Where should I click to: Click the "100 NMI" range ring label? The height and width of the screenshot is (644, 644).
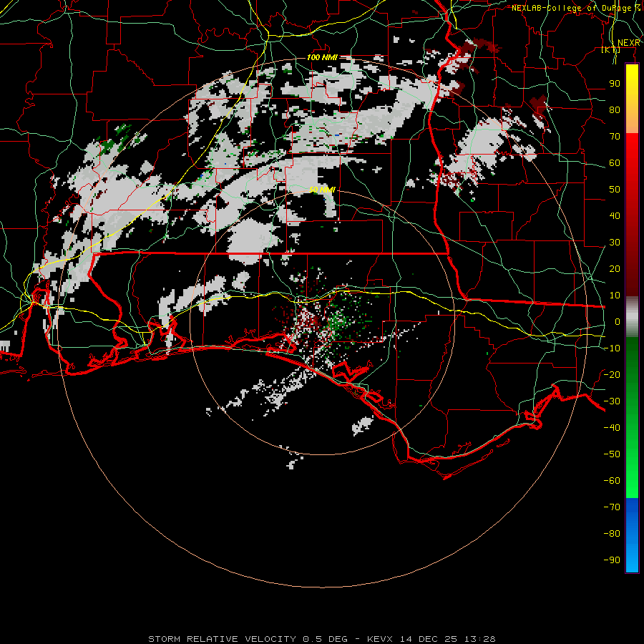322,57
